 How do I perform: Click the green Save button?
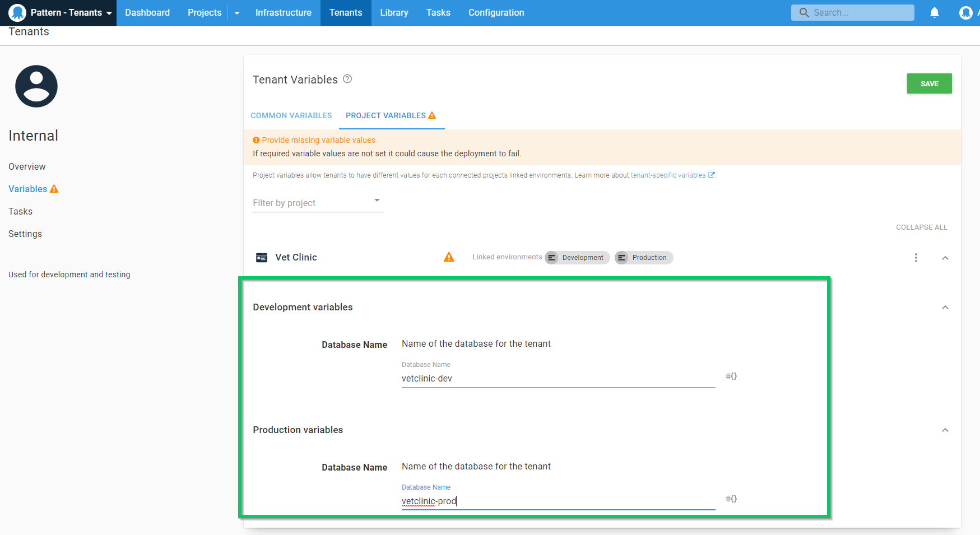pyautogui.click(x=929, y=83)
